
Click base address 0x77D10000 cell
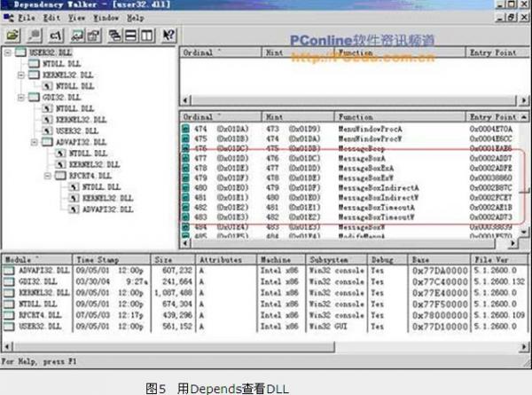coord(440,327)
